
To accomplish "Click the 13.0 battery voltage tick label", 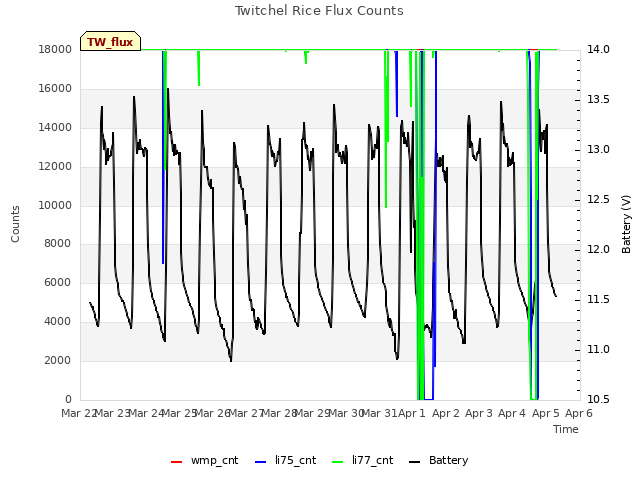I will [598, 149].
